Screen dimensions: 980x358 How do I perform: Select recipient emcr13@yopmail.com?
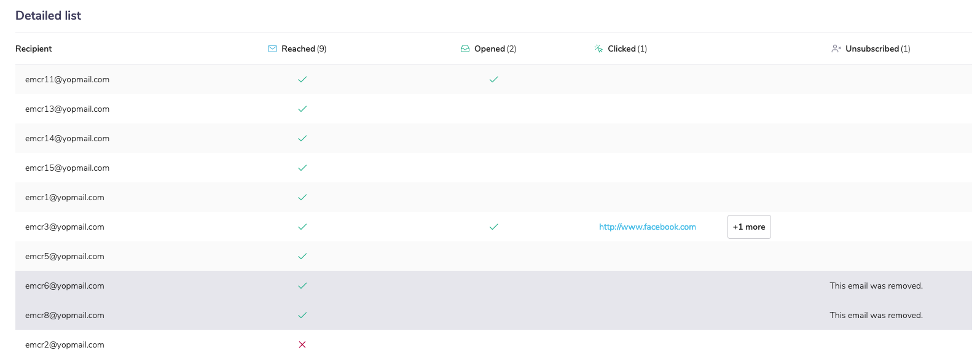click(68, 109)
